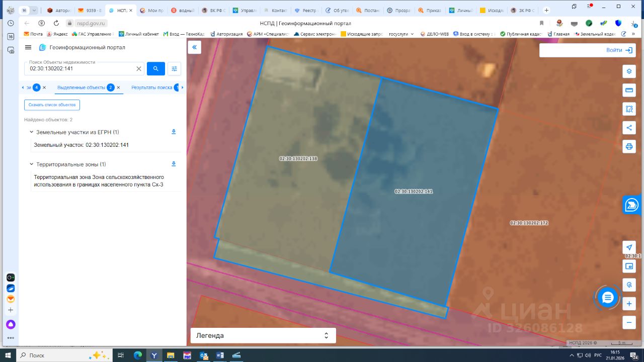Open the 'ГАС Управление' bookmark
The image size is (644, 362).
(x=93, y=34)
